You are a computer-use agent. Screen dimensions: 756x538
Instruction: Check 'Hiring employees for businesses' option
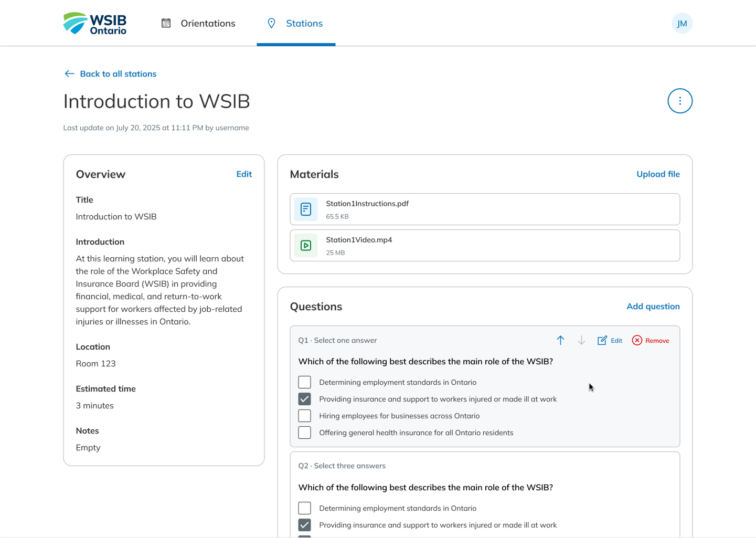tap(304, 416)
